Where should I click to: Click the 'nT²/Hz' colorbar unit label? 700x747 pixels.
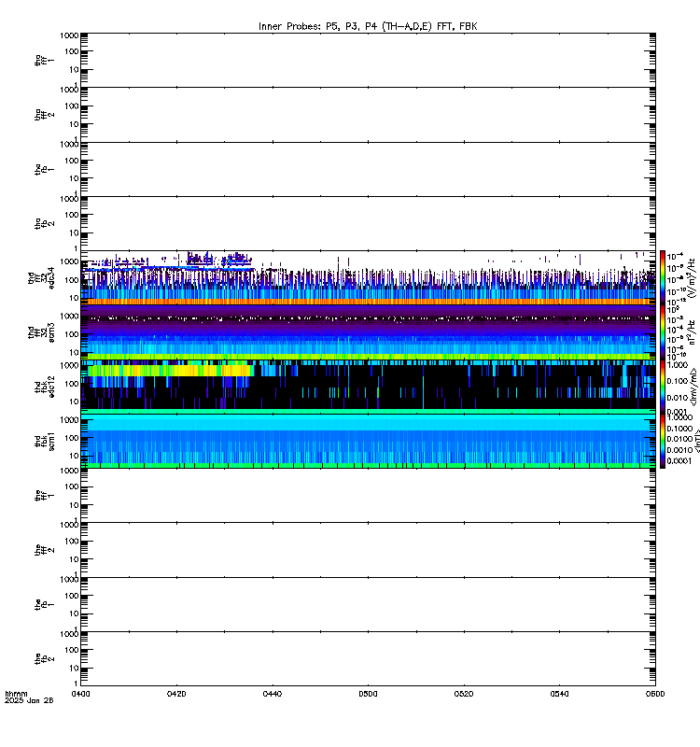tap(692, 332)
